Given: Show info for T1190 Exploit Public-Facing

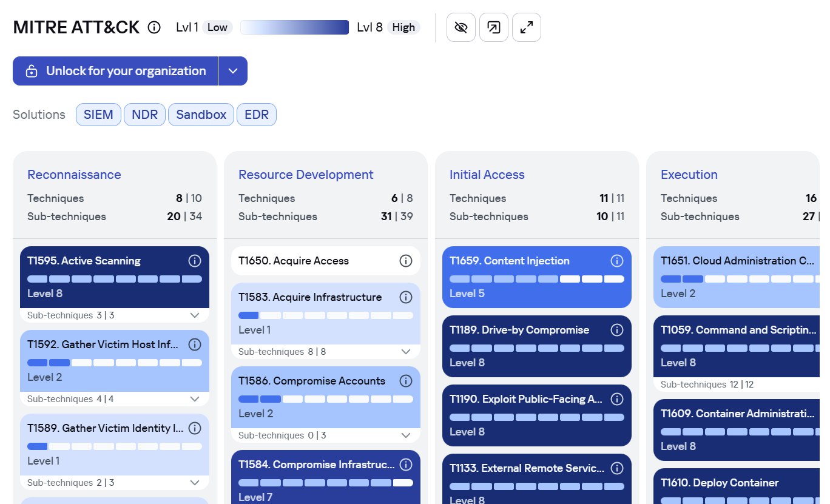Looking at the screenshot, I should pos(617,399).
